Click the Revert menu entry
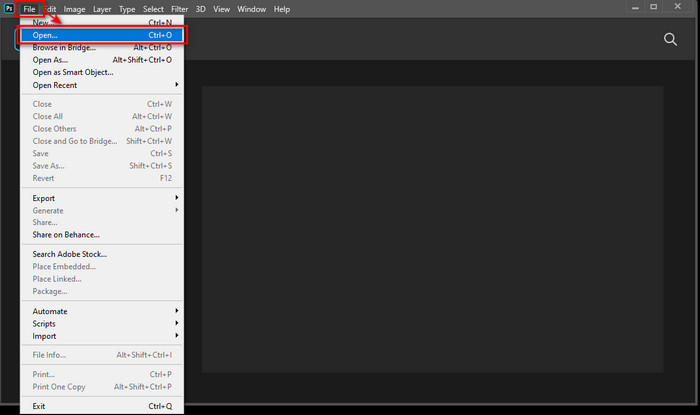This screenshot has width=700, height=415. click(x=102, y=178)
